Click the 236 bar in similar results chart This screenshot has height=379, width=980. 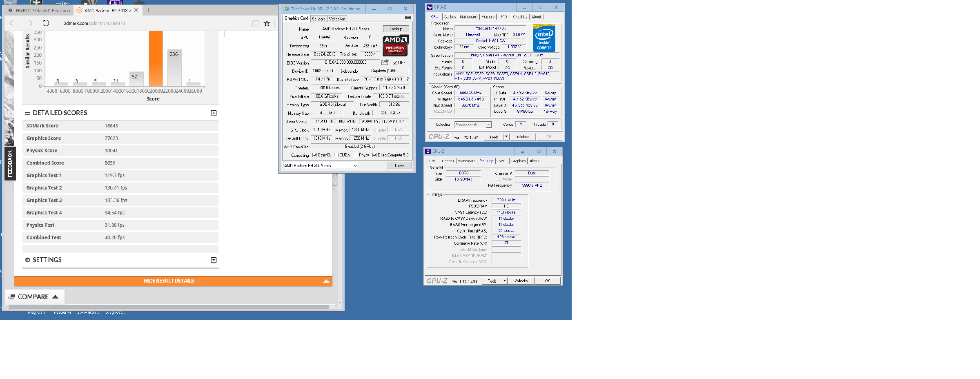point(174,68)
